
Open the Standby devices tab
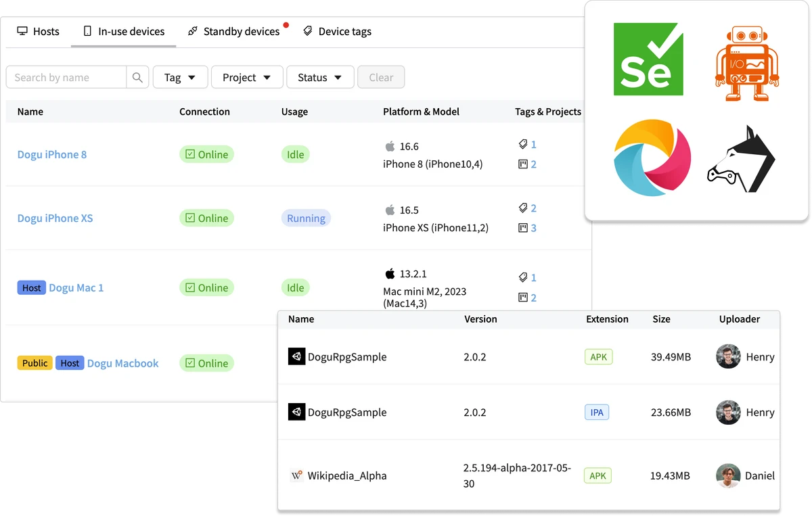tap(233, 31)
